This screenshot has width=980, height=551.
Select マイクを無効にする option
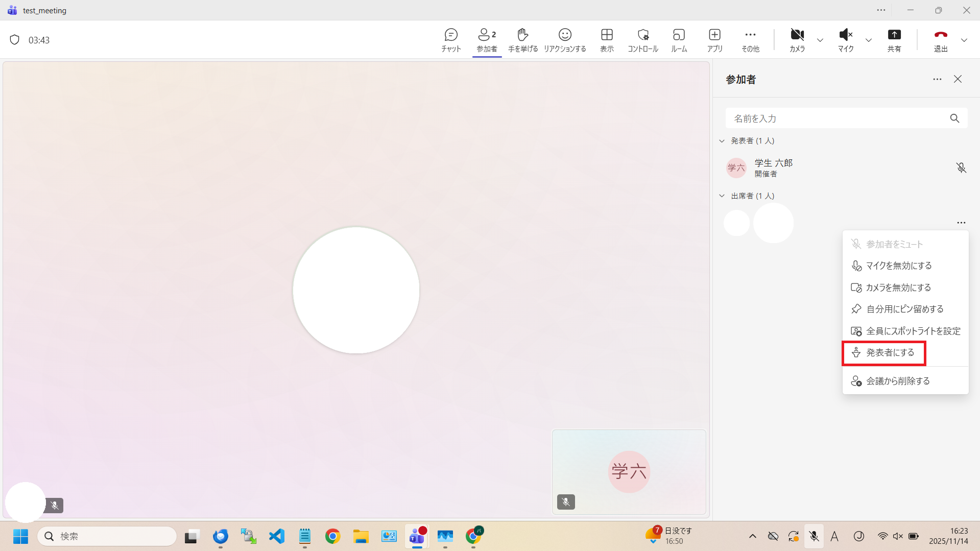click(x=898, y=266)
